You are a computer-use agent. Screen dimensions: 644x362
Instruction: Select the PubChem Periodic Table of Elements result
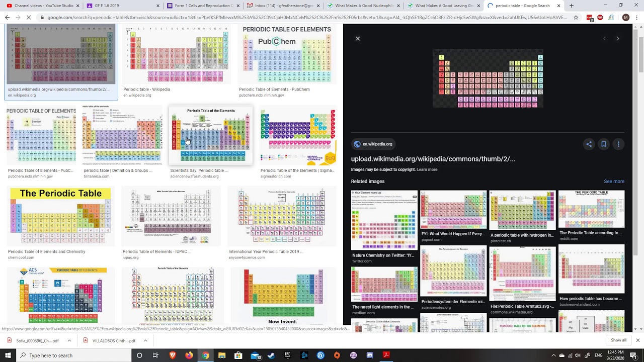[287, 61]
